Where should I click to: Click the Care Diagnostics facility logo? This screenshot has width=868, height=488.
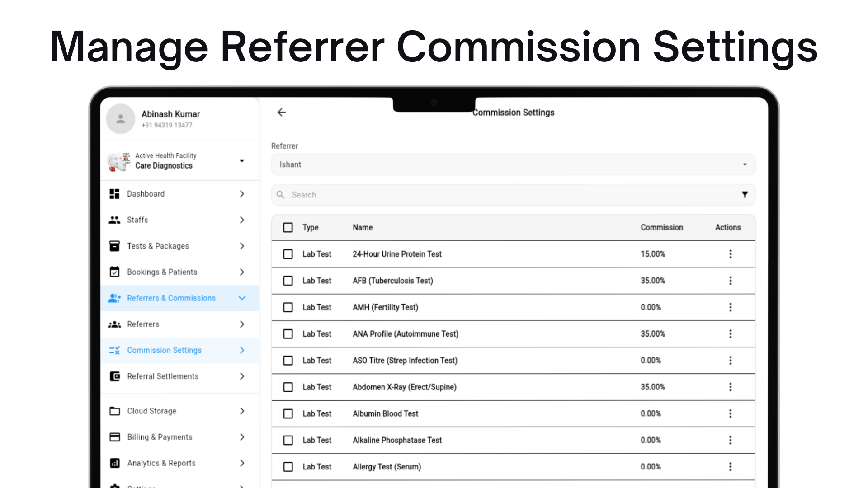tap(119, 161)
